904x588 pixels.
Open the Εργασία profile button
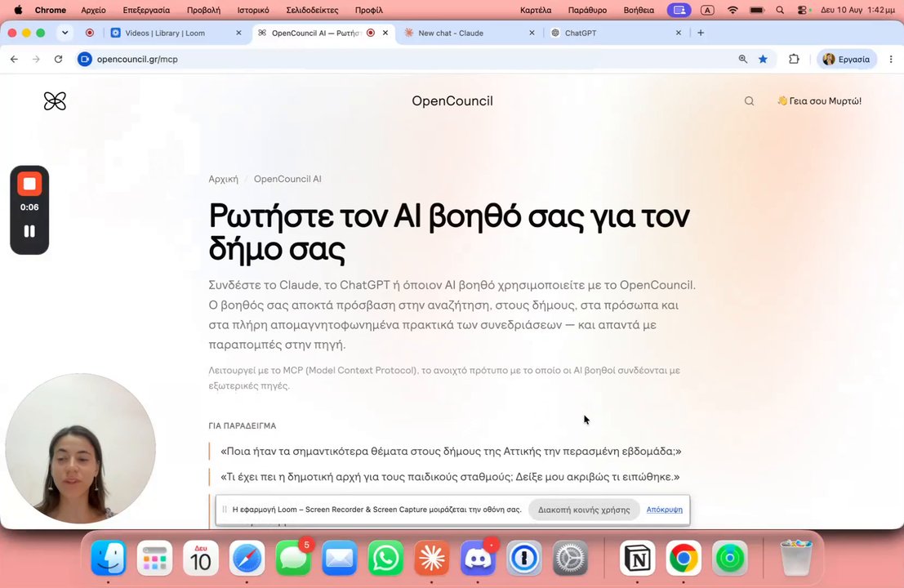tap(846, 59)
